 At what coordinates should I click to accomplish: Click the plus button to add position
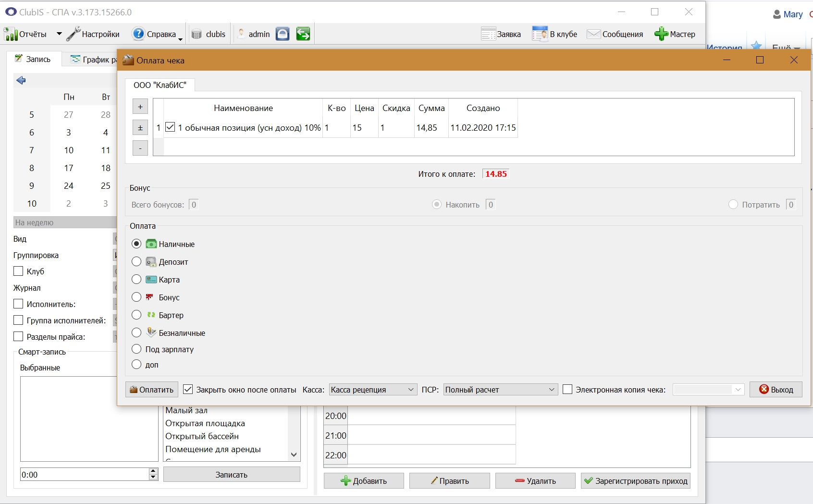point(140,107)
